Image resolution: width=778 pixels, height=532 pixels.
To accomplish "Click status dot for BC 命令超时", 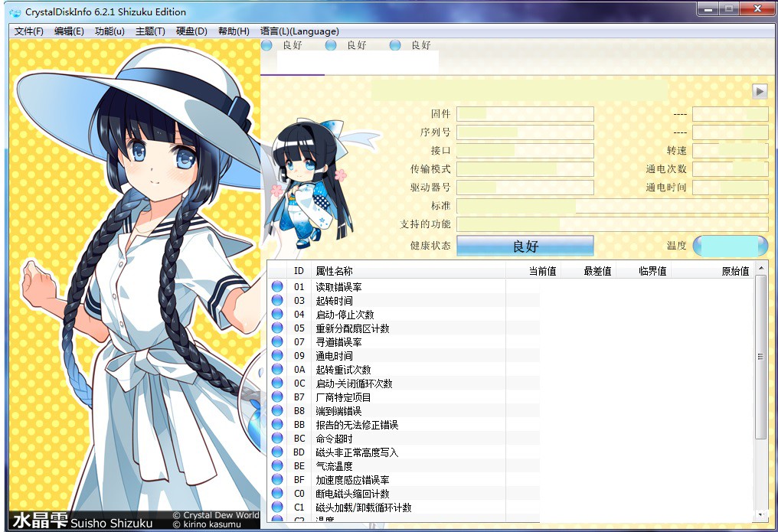I will click(x=277, y=439).
